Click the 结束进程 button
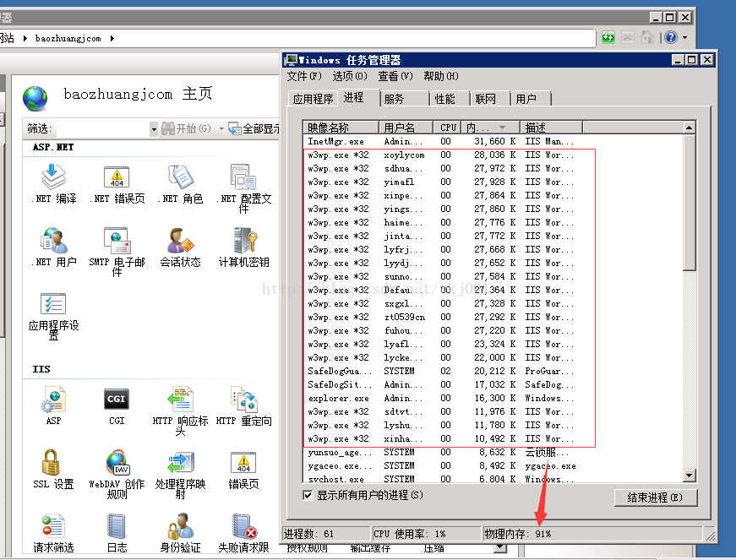736x560 pixels. tap(655, 497)
